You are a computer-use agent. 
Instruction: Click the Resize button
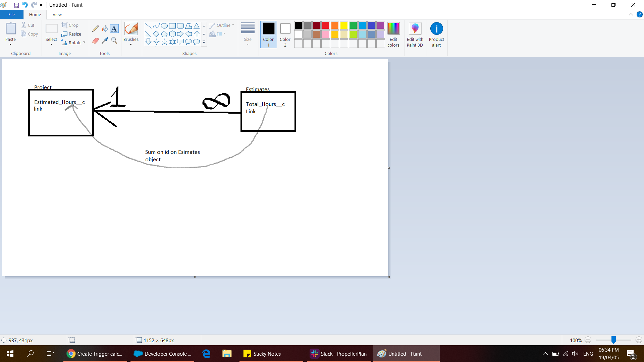71,34
